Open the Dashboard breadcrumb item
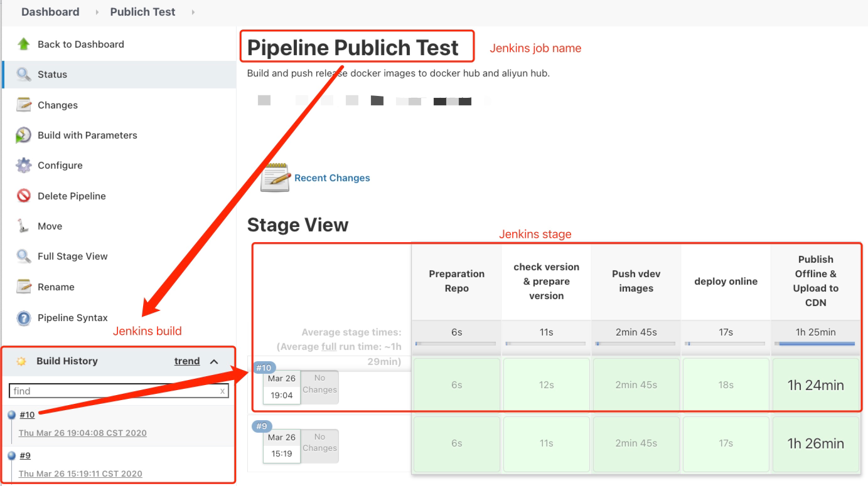Screen dimensions: 868x486 click(50, 11)
